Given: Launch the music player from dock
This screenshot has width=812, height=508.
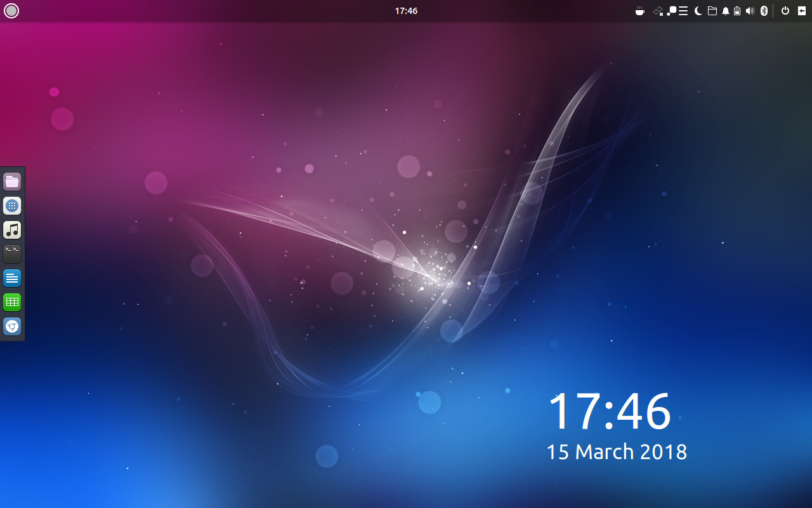Looking at the screenshot, I should [12, 230].
